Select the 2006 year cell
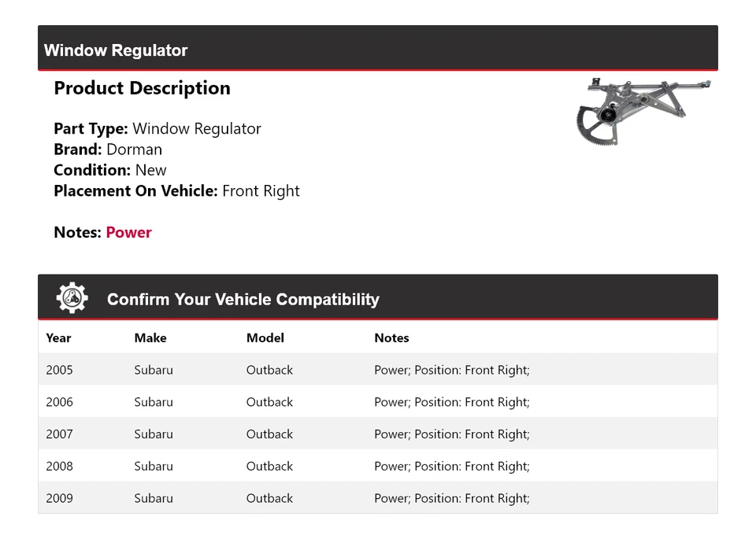Viewport: 756px width, 539px height. coord(59,402)
